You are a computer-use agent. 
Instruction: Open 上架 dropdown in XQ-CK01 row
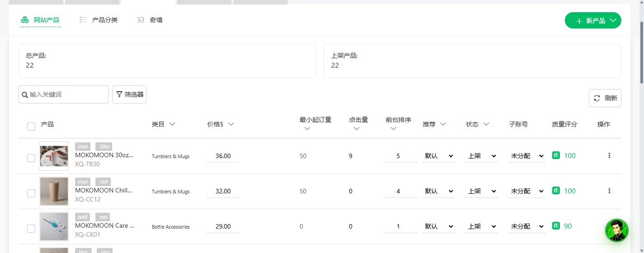pyautogui.click(x=482, y=226)
